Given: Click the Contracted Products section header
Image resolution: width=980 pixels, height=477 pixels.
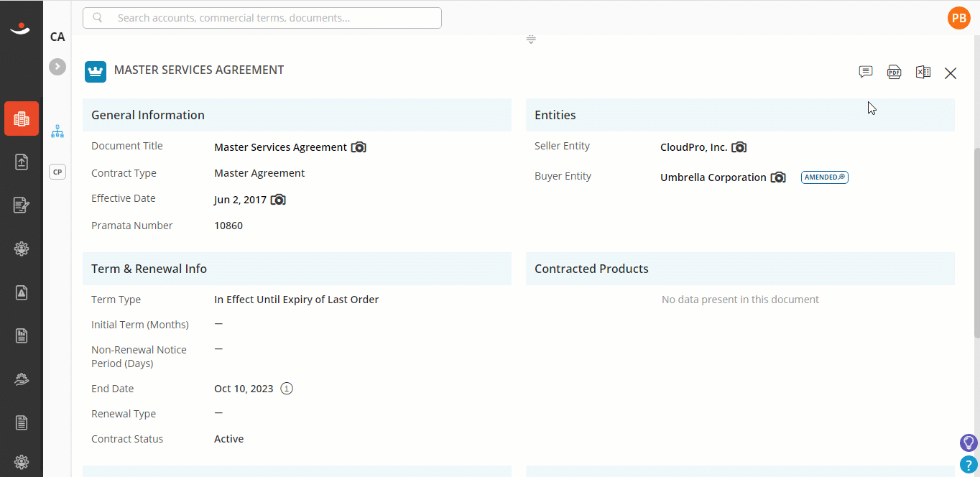Looking at the screenshot, I should (740, 269).
